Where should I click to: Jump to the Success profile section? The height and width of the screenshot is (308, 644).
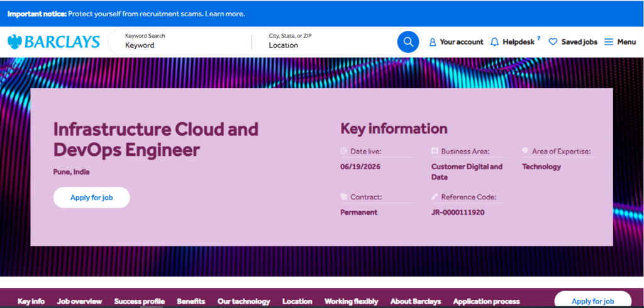click(x=139, y=302)
